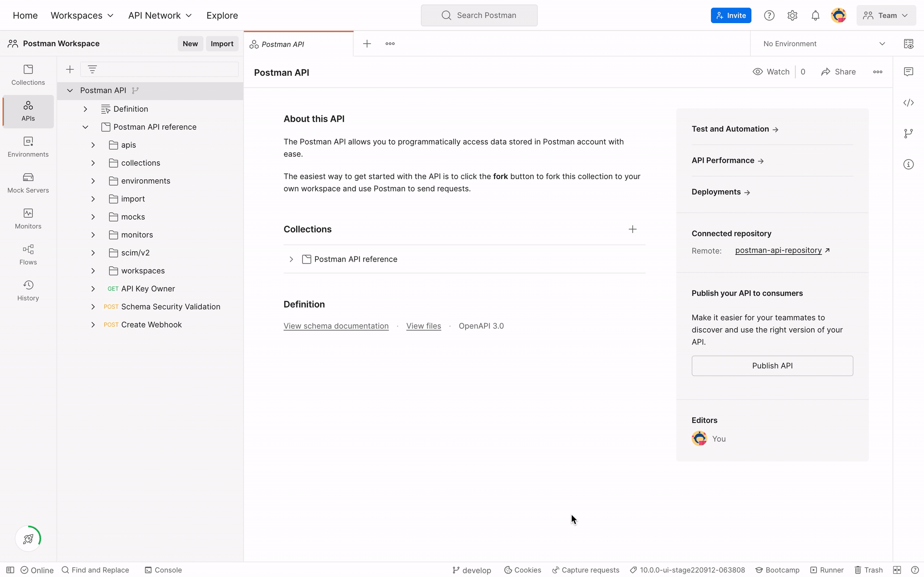Collapse the Postman API tree node

[x=70, y=90]
